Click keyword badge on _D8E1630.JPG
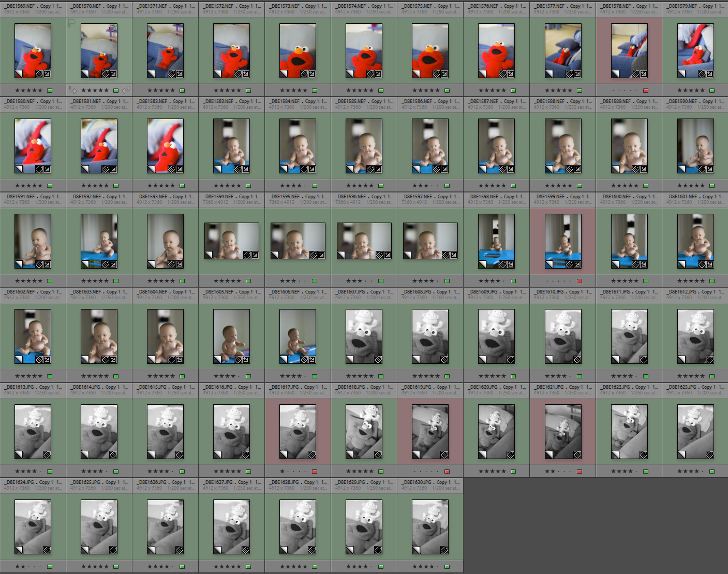The height and width of the screenshot is (574, 728). [444, 550]
